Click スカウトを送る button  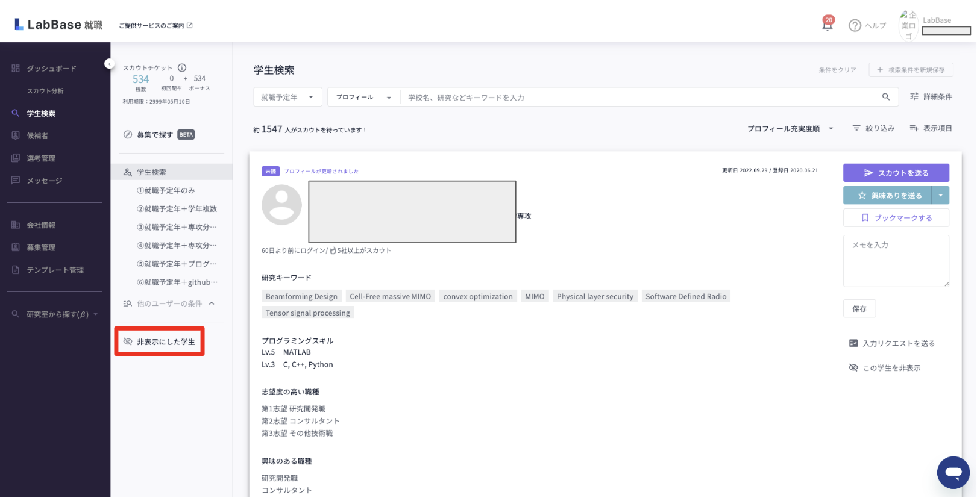pos(896,173)
